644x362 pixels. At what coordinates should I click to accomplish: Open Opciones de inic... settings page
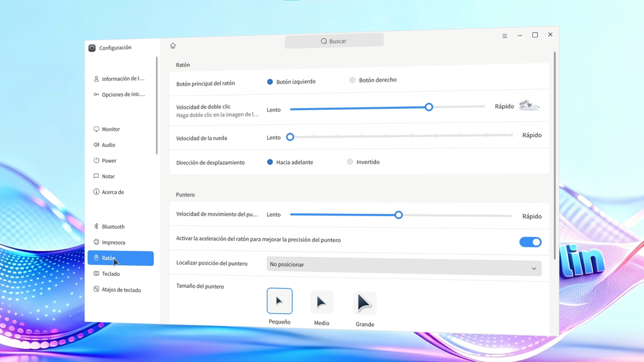pyautogui.click(x=121, y=94)
